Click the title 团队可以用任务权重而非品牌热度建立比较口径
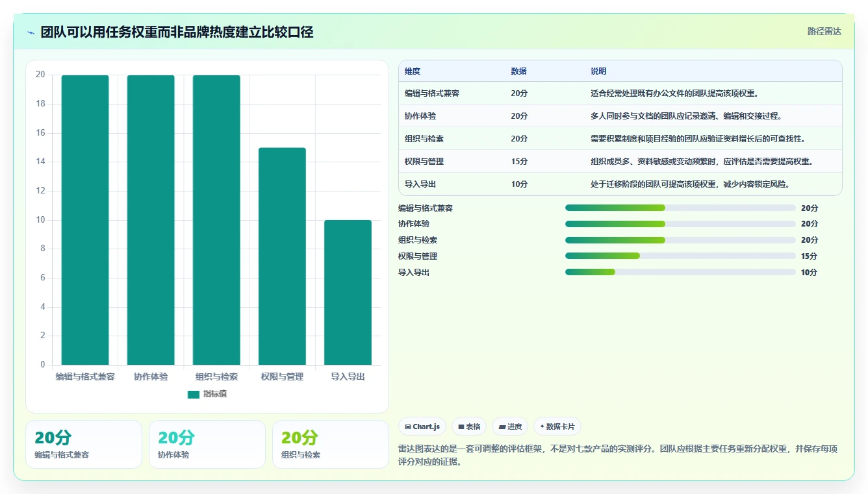Screen dimensions: 868x494 pos(177,32)
